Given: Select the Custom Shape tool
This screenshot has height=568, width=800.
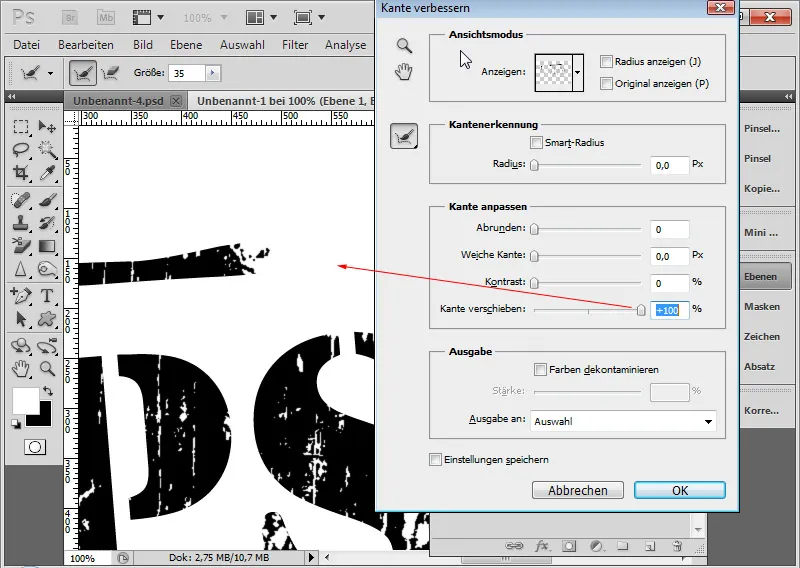Looking at the screenshot, I should (x=47, y=319).
